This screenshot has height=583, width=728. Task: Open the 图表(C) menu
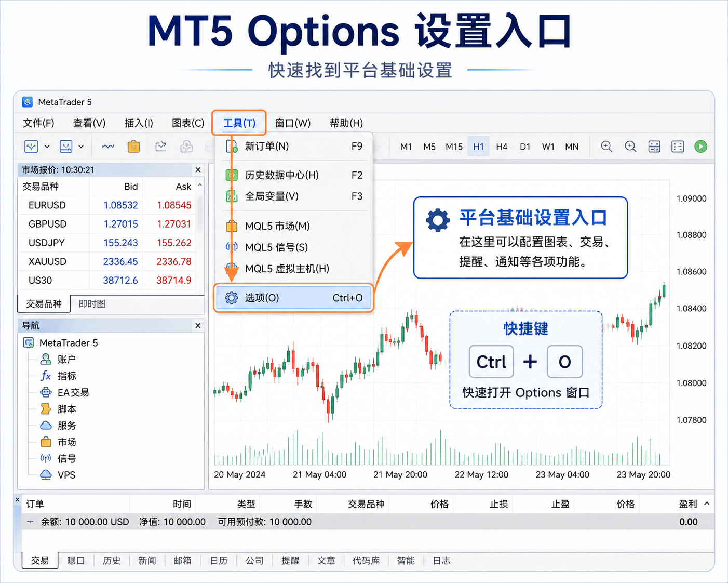[x=188, y=123]
